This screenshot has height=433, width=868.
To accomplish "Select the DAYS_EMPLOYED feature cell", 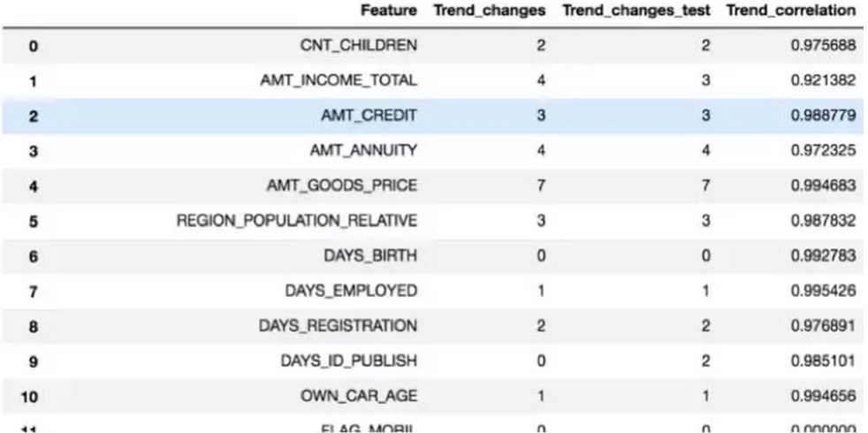I will pos(351,291).
